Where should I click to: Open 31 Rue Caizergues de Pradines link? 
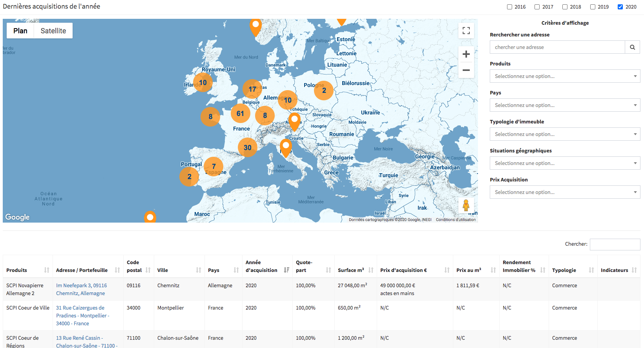pyautogui.click(x=82, y=315)
